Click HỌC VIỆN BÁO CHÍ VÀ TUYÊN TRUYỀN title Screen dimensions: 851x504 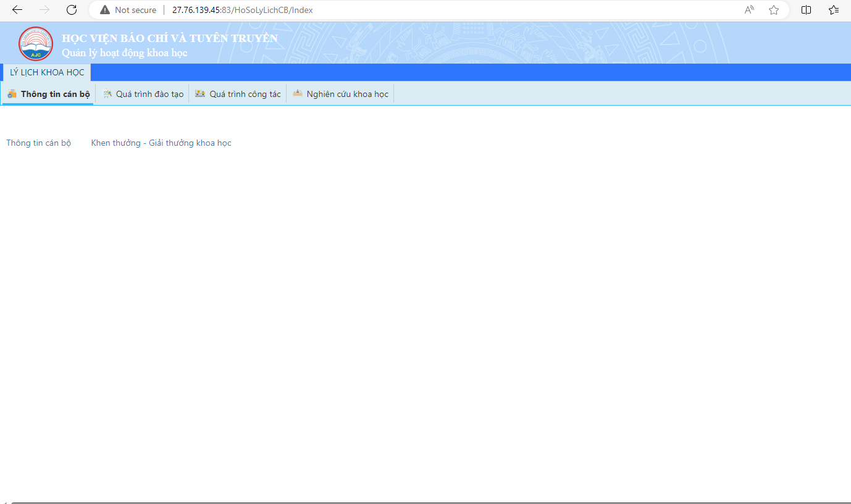click(x=170, y=38)
